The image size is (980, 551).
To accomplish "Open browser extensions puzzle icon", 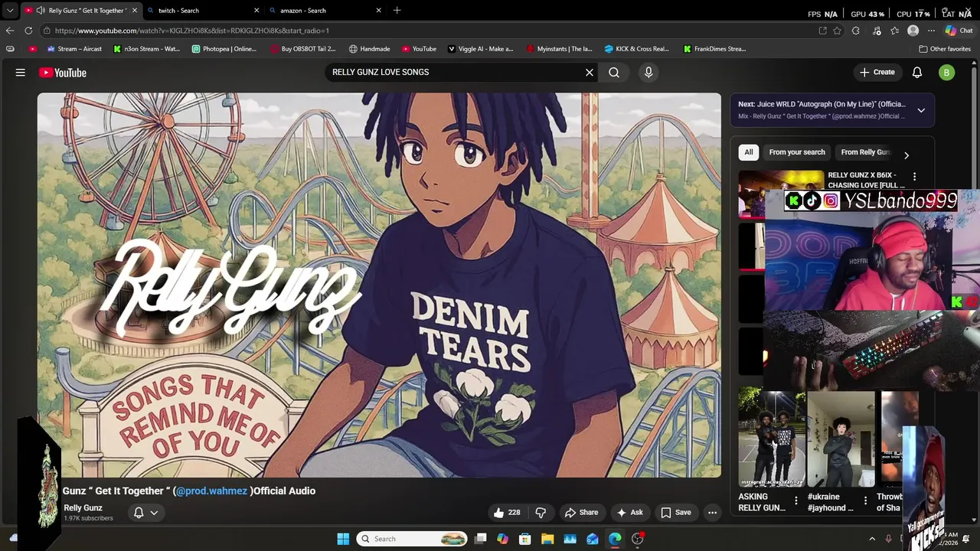I will [856, 31].
